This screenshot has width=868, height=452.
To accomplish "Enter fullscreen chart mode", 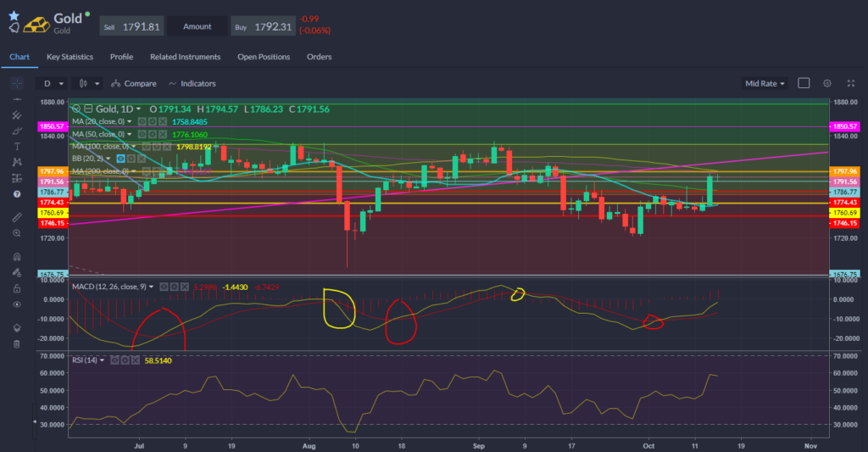I will click(851, 83).
